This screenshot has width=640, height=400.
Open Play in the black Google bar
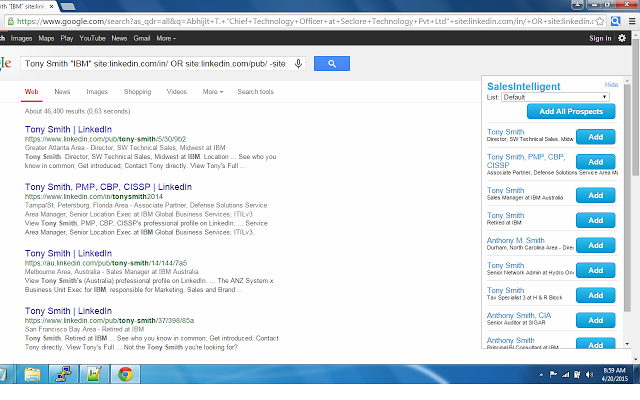[67, 38]
